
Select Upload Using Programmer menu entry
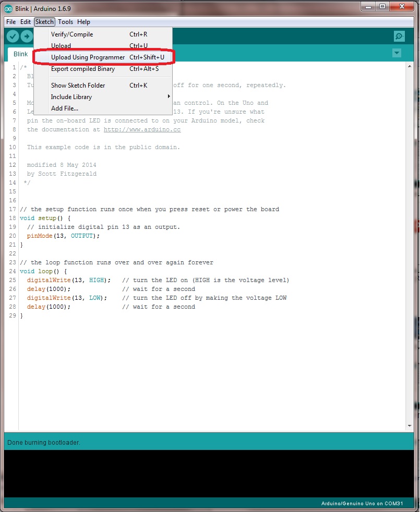103,57
